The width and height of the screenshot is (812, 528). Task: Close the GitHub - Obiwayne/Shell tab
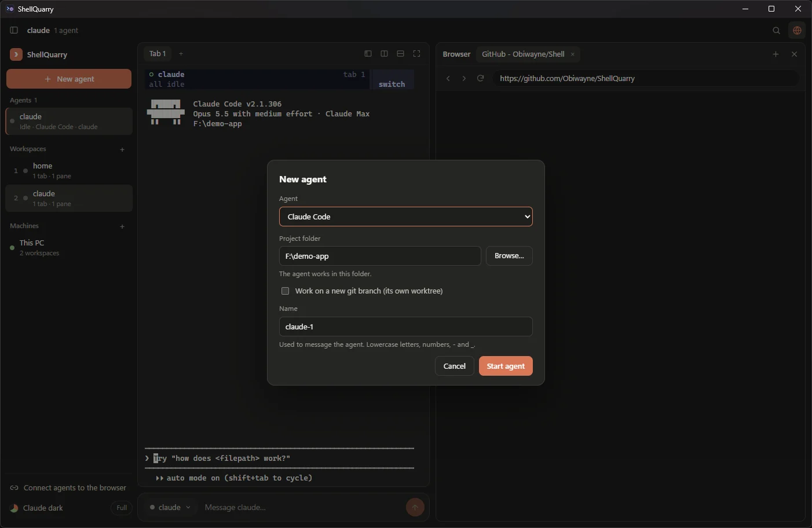point(572,54)
